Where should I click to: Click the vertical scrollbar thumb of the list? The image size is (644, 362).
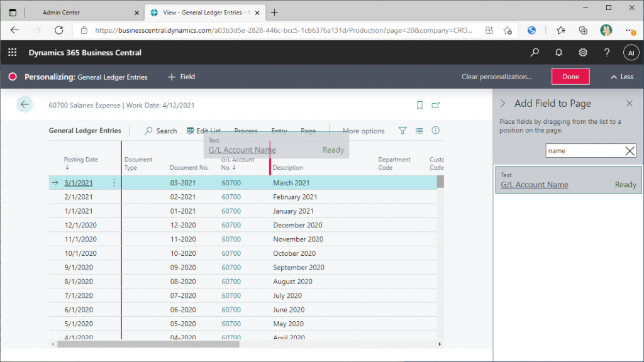[440, 182]
